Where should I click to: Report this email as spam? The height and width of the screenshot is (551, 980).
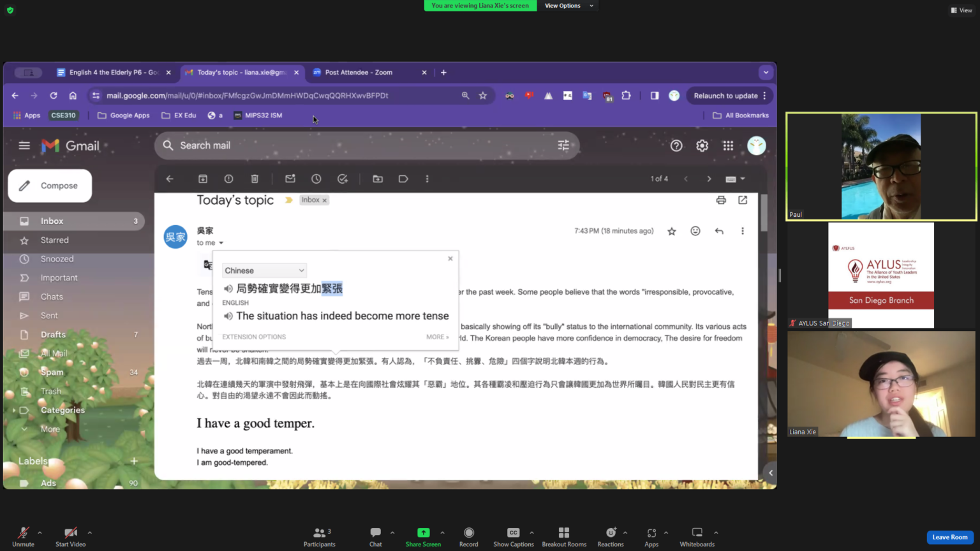228,179
